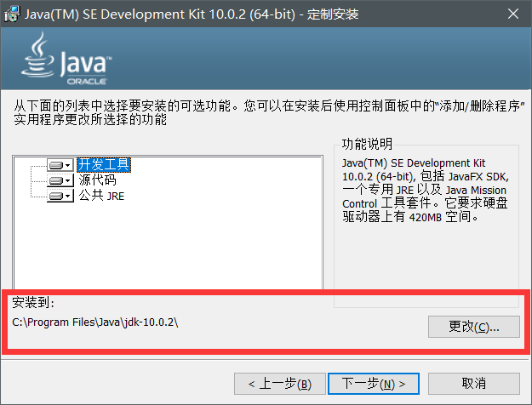Open the 开发工具 feature dropdown icon
532x405 pixels.
coord(60,165)
